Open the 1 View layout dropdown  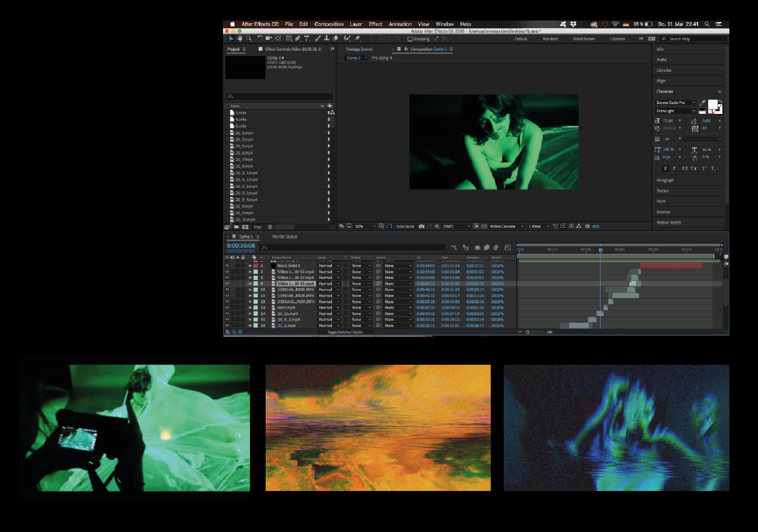[x=539, y=227]
